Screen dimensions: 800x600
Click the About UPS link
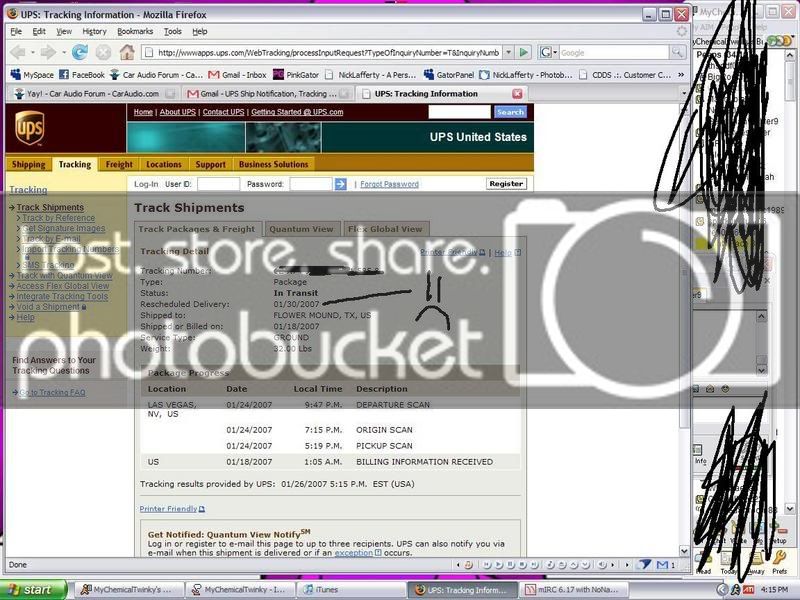click(178, 112)
